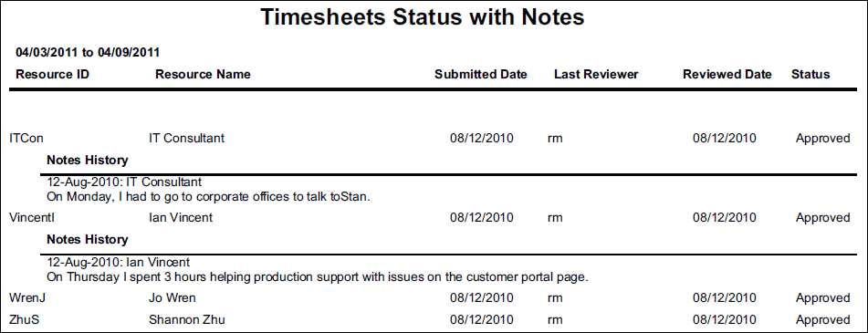Click the note about talking to Stan

point(208,197)
